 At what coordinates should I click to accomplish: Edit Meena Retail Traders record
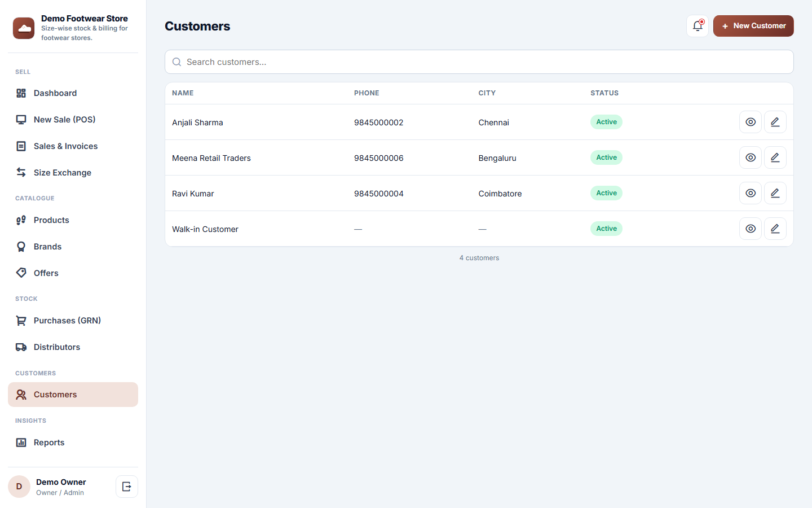(x=775, y=157)
